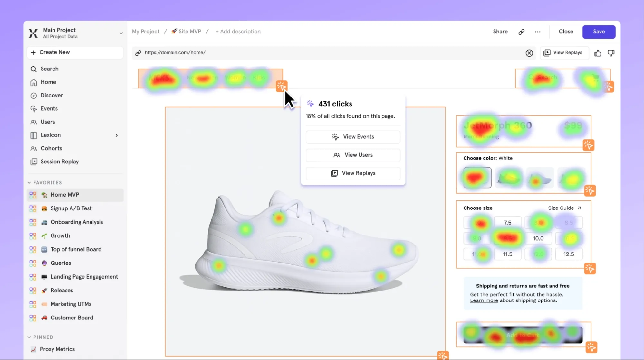The height and width of the screenshot is (360, 644).
Task: Pick the white shoe color swatch
Action: tap(477, 178)
